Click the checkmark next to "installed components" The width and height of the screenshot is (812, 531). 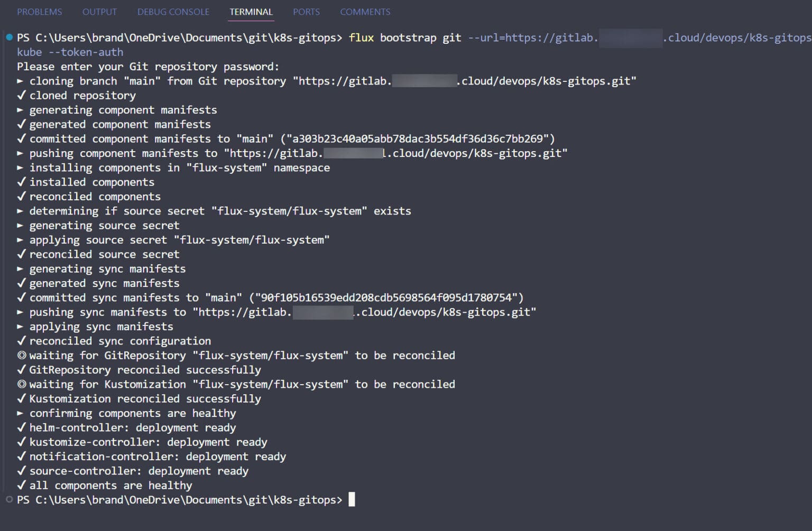click(21, 182)
